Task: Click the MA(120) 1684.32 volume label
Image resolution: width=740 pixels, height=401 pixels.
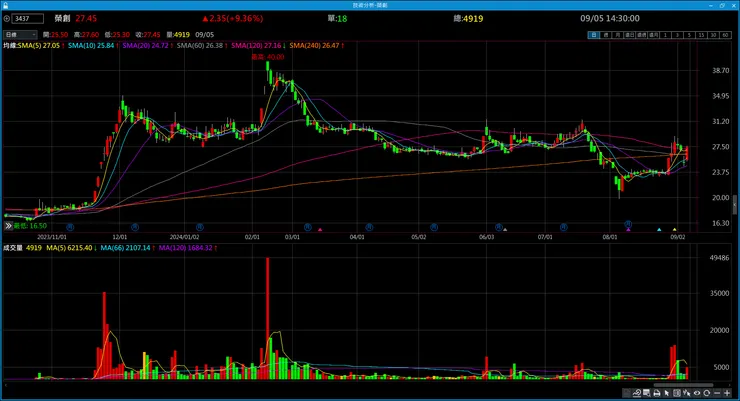Action: (187, 248)
